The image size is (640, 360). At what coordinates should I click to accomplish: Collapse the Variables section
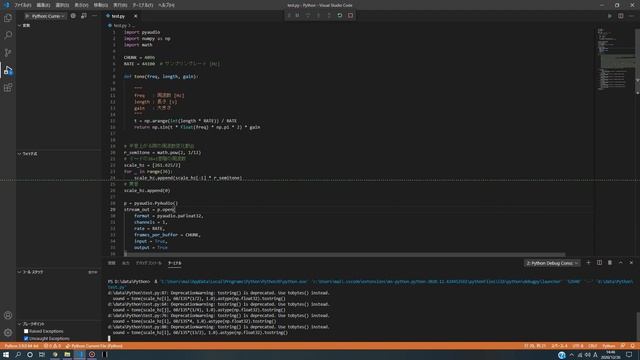pyautogui.click(x=24, y=25)
